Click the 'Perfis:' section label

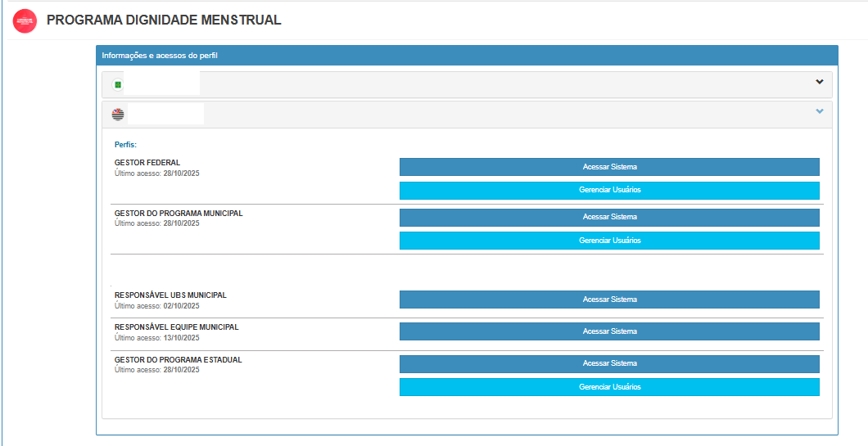[125, 145]
